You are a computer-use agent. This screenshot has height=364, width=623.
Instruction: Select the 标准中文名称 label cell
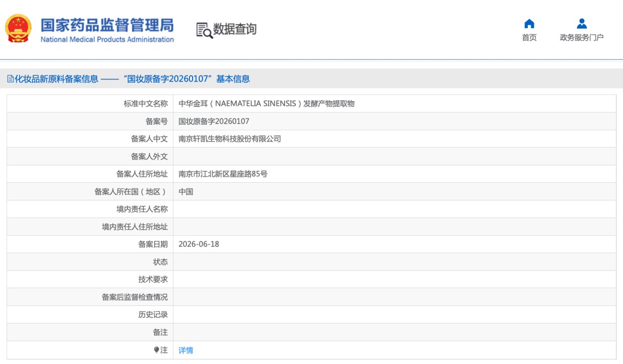(x=146, y=104)
